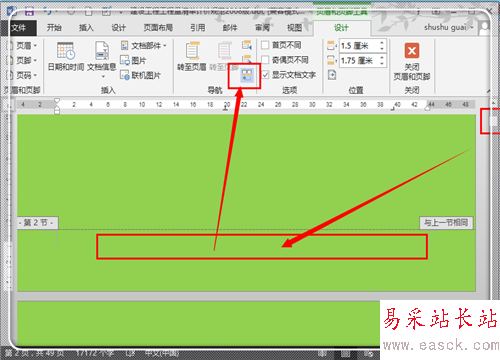Viewport: 500px width, 360px height.
Task: Click the Word application icon in the title bar
Action: click(x=12, y=12)
